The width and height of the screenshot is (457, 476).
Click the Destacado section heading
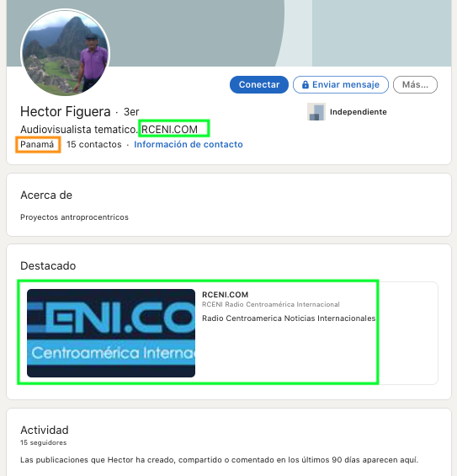pos(48,265)
